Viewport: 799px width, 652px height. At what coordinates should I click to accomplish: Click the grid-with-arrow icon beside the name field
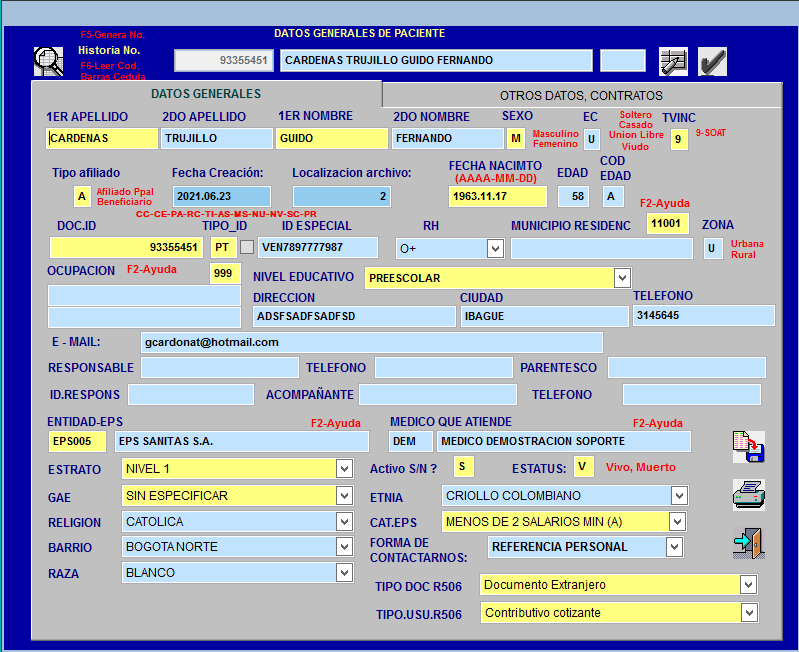click(673, 62)
